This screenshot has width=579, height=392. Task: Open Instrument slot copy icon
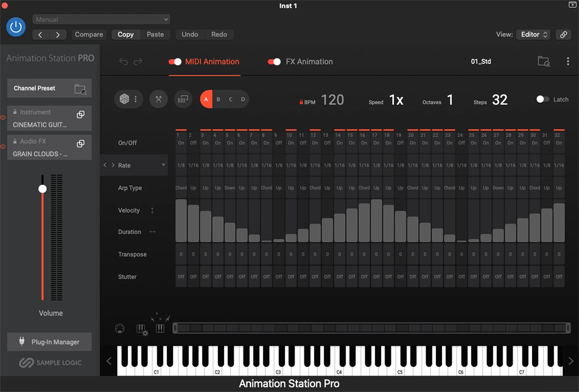click(x=80, y=115)
